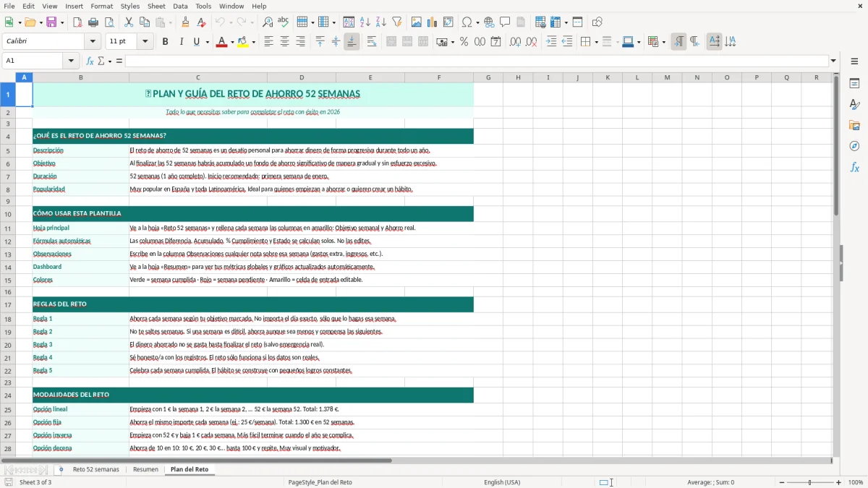Toggle Center Horizontally alignment
The image size is (868, 488).
tap(284, 42)
